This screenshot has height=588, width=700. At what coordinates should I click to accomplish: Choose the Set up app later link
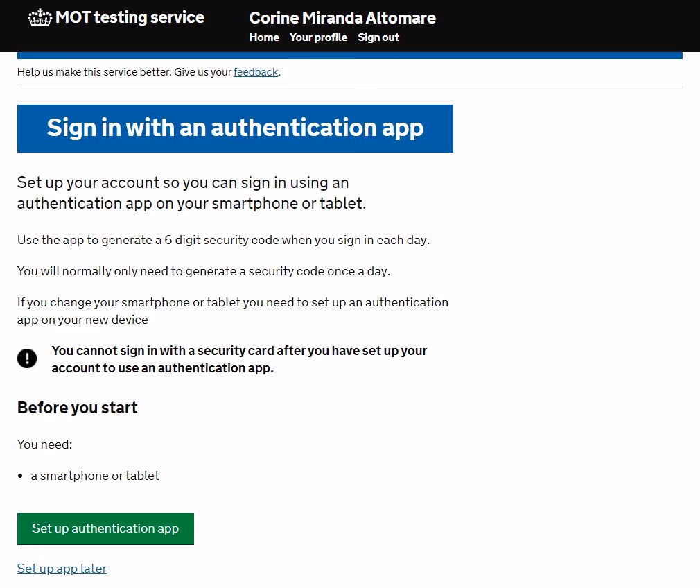[x=62, y=569]
